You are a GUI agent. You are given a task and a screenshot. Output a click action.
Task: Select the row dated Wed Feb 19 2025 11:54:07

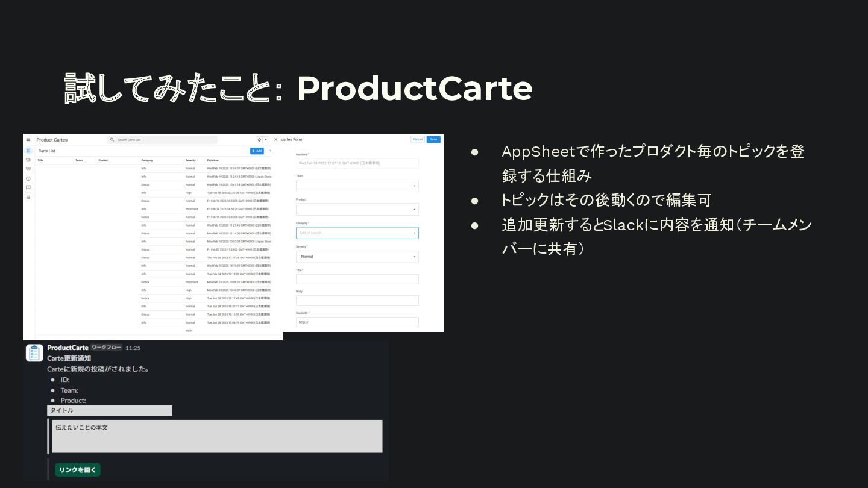click(153, 168)
